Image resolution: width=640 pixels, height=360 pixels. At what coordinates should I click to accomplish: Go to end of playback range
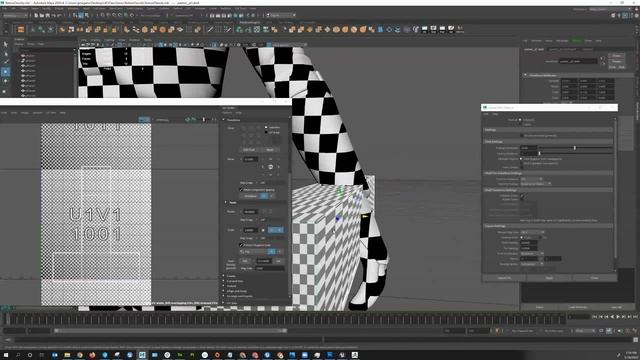tap(635, 317)
